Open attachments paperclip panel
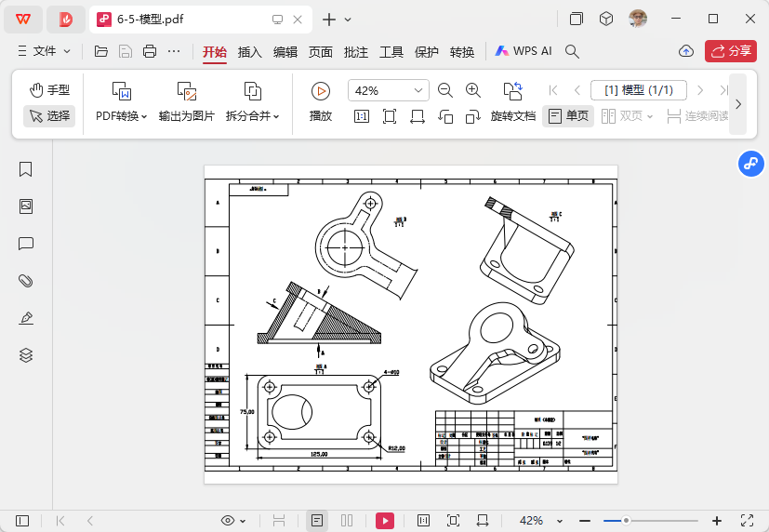This screenshot has width=769, height=532. pos(25,281)
